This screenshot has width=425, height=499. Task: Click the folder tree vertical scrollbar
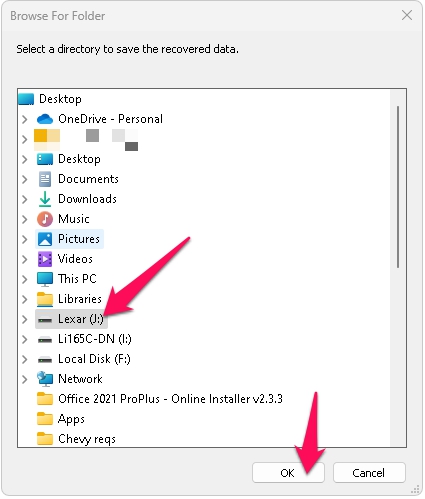pos(398,187)
